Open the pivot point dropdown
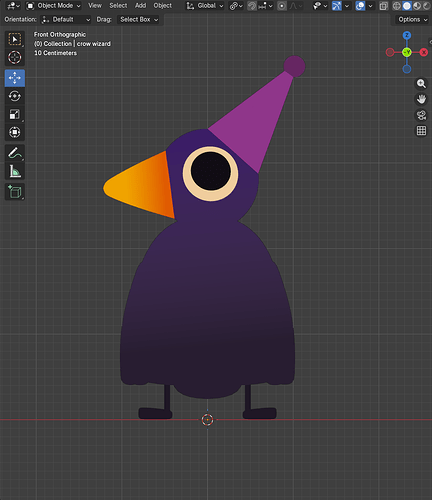The height and width of the screenshot is (500, 432). click(x=236, y=6)
